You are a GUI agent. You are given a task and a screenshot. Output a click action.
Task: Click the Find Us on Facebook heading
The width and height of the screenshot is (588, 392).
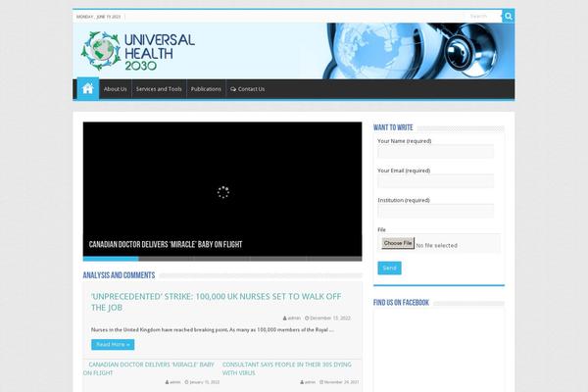(x=401, y=303)
